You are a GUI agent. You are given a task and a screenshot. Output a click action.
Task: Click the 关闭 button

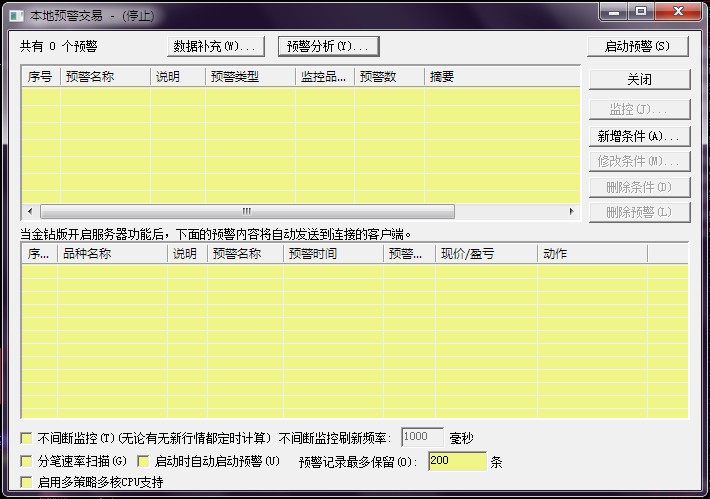click(639, 79)
